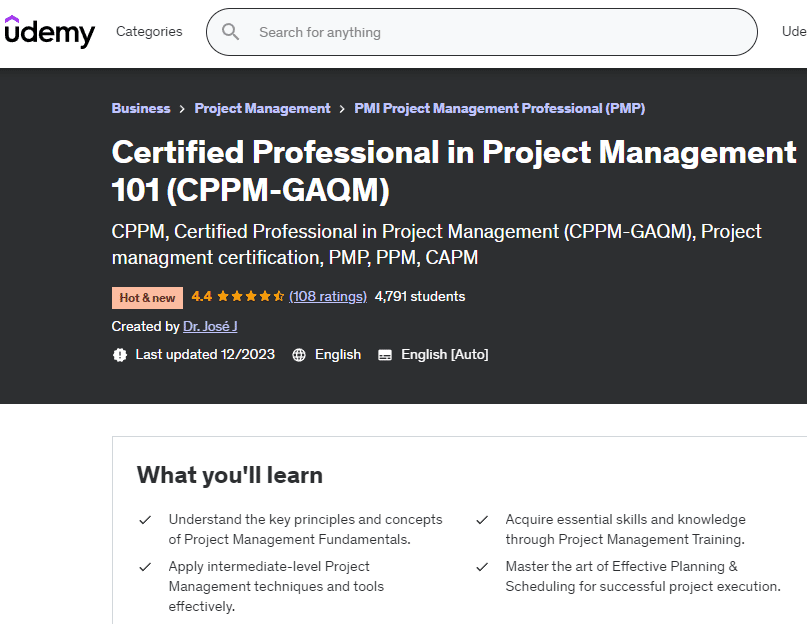
Task: Click the breadcrumb chevron after Business
Action: pos(182,108)
